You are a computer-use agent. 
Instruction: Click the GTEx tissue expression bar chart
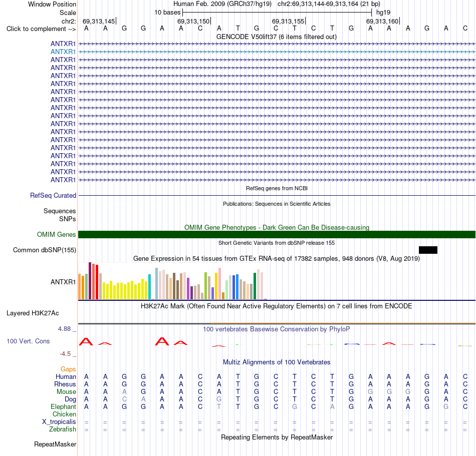172,281
